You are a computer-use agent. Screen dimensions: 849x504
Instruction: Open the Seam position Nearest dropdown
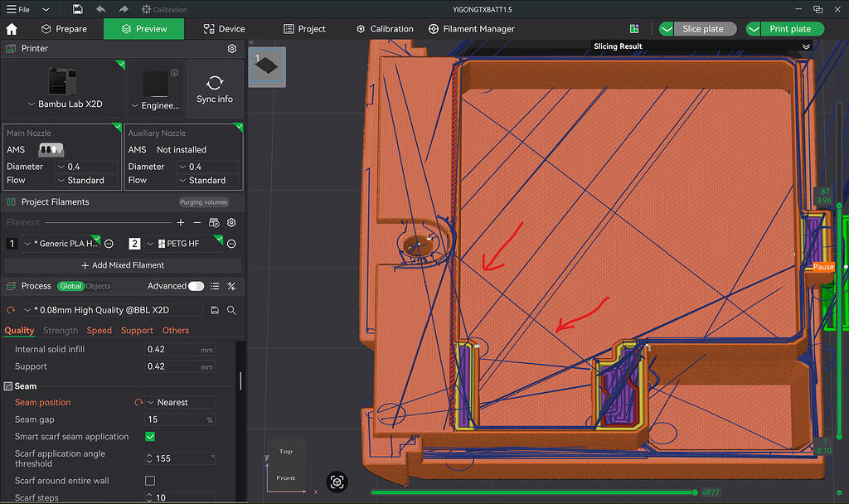click(180, 402)
